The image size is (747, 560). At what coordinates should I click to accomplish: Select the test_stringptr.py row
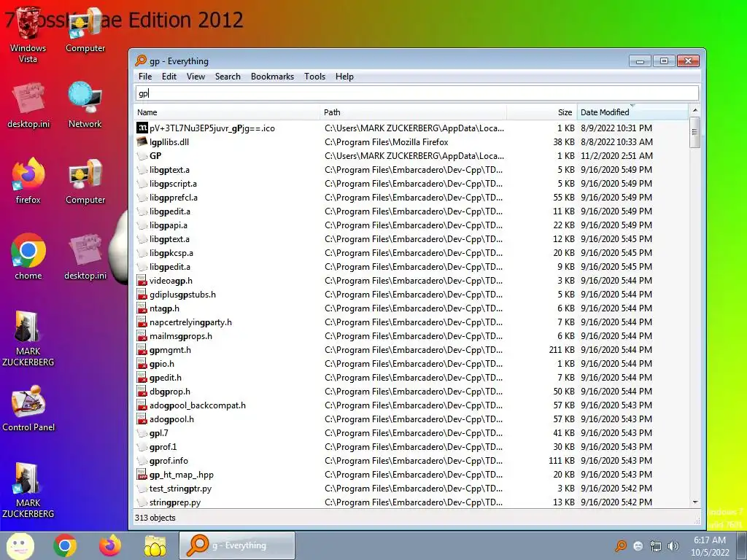411,488
